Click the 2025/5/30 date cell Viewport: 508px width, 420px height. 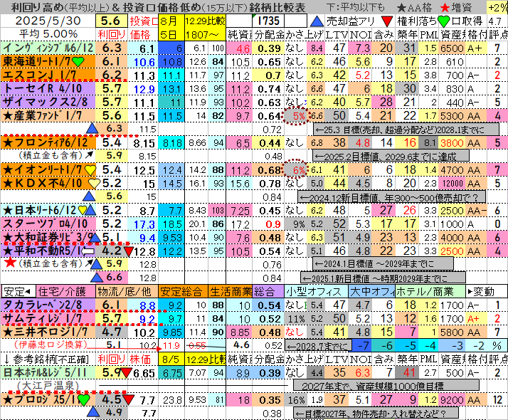pos(48,21)
